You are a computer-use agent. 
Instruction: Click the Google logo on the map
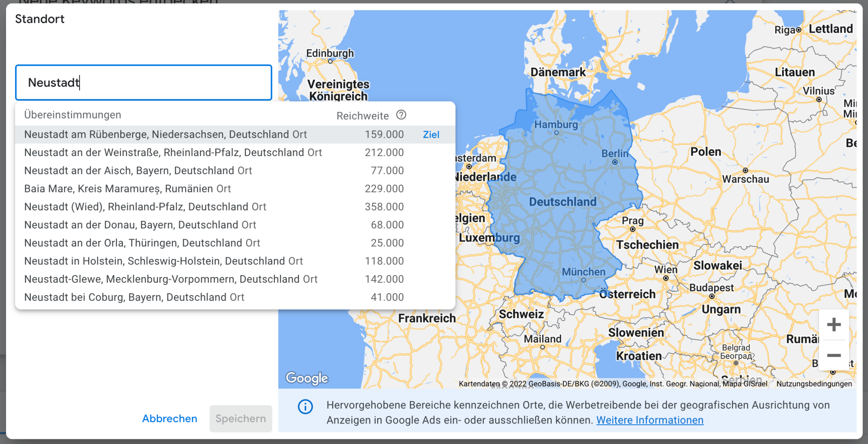pos(307,378)
